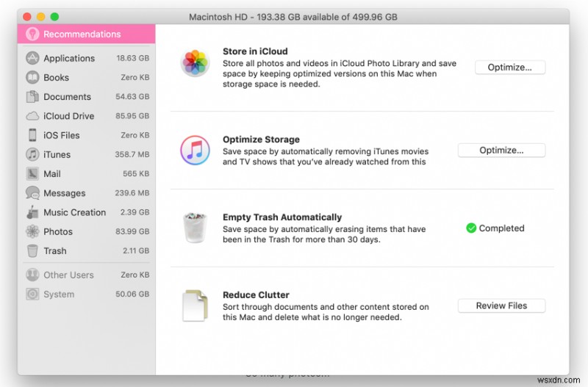
Task: Click the 2.11 GB Trash size
Action: [136, 250]
